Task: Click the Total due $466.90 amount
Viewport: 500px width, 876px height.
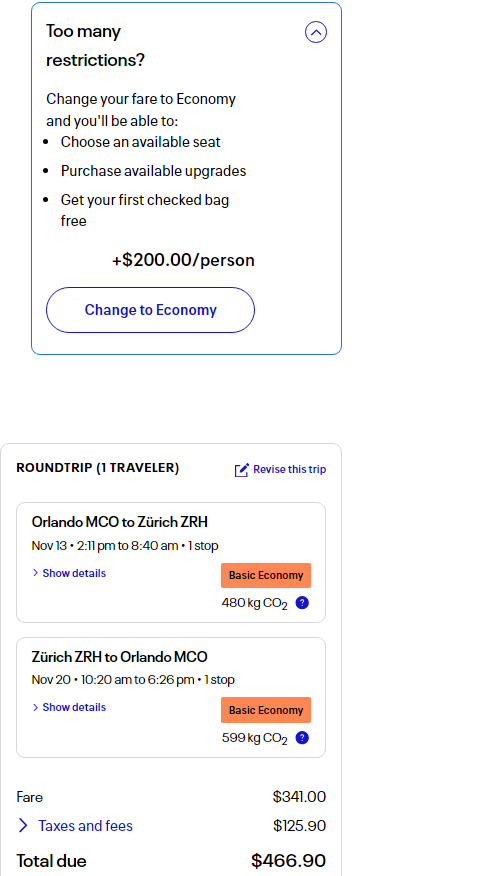Action: 288,861
